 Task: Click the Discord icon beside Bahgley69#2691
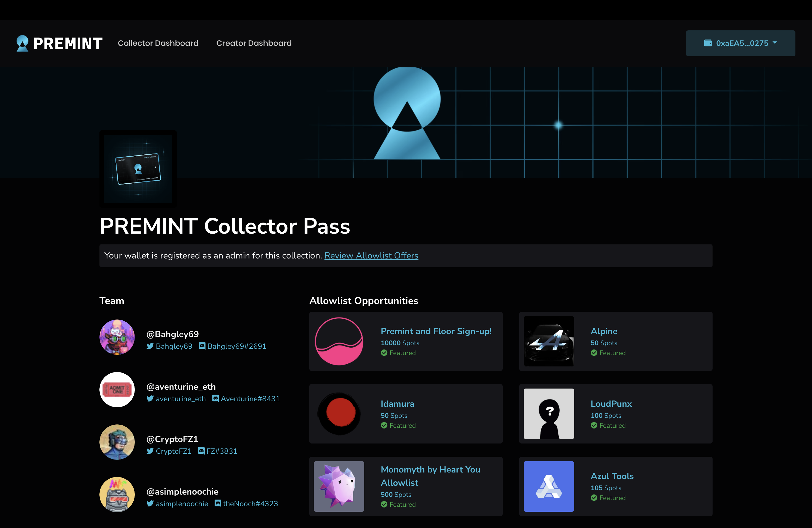pos(202,346)
